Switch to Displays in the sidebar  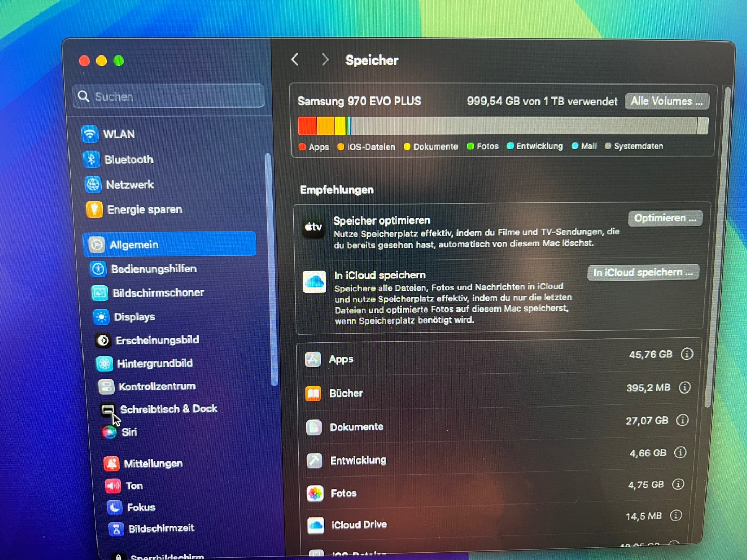[x=134, y=317]
